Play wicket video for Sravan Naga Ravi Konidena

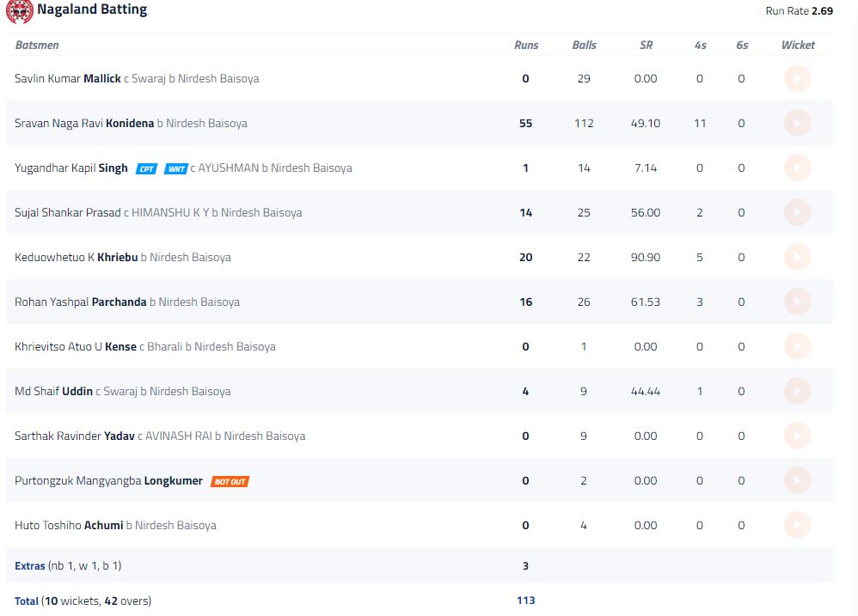(x=797, y=123)
